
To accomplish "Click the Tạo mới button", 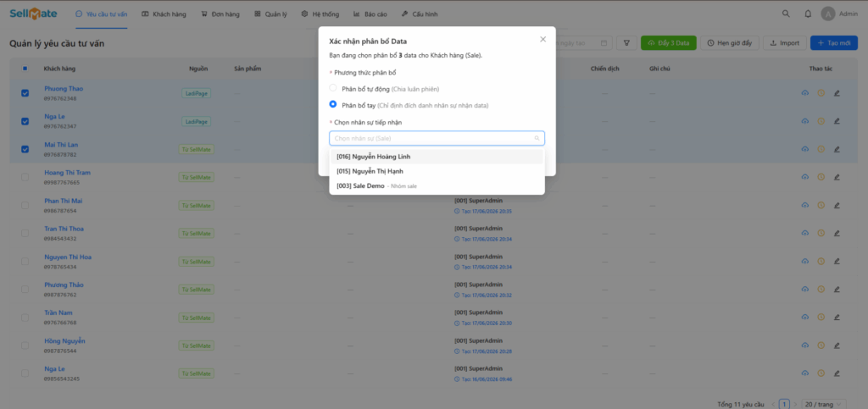I will click(x=834, y=43).
